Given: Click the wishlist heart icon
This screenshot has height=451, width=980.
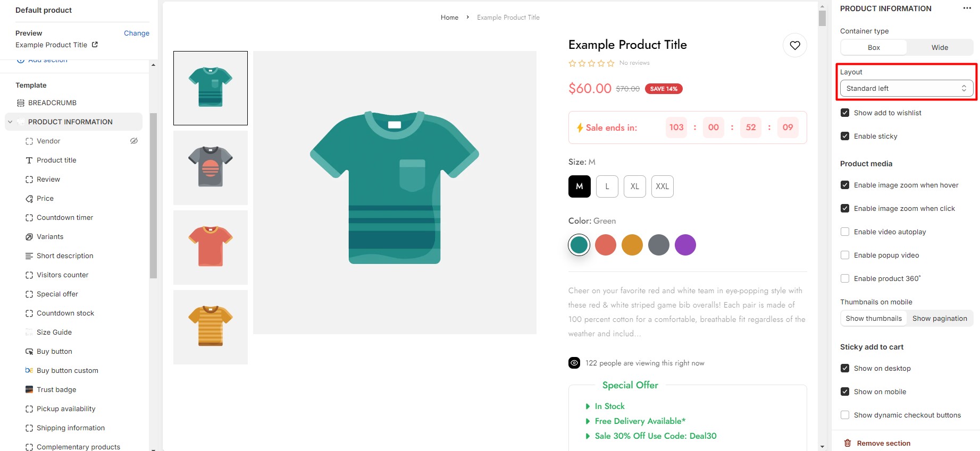Looking at the screenshot, I should point(795,45).
